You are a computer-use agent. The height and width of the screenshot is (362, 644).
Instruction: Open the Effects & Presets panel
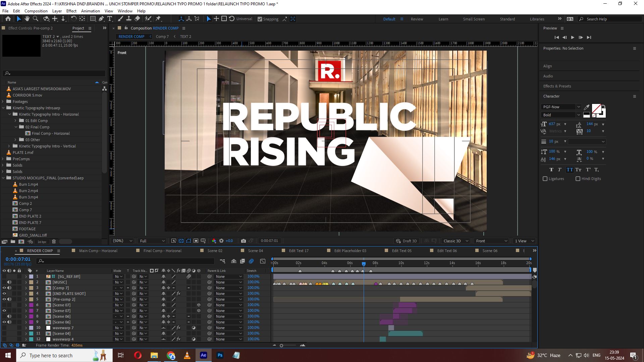[x=557, y=86]
